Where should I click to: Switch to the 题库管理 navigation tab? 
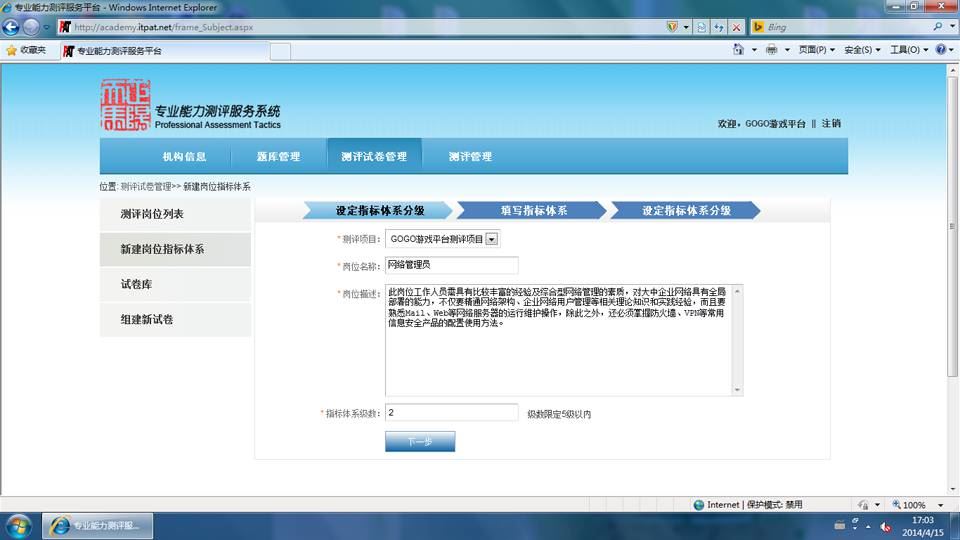coord(279,157)
